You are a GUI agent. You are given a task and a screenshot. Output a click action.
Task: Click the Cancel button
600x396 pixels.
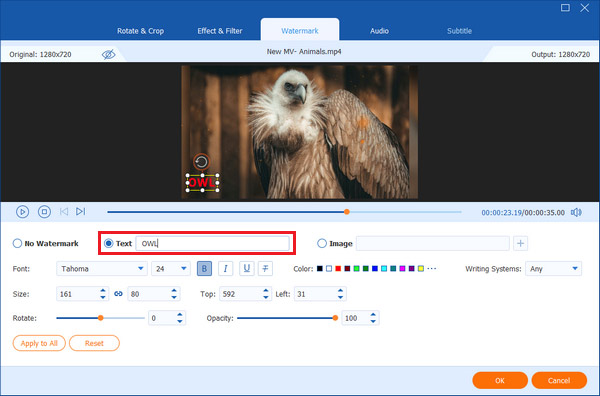pyautogui.click(x=559, y=380)
